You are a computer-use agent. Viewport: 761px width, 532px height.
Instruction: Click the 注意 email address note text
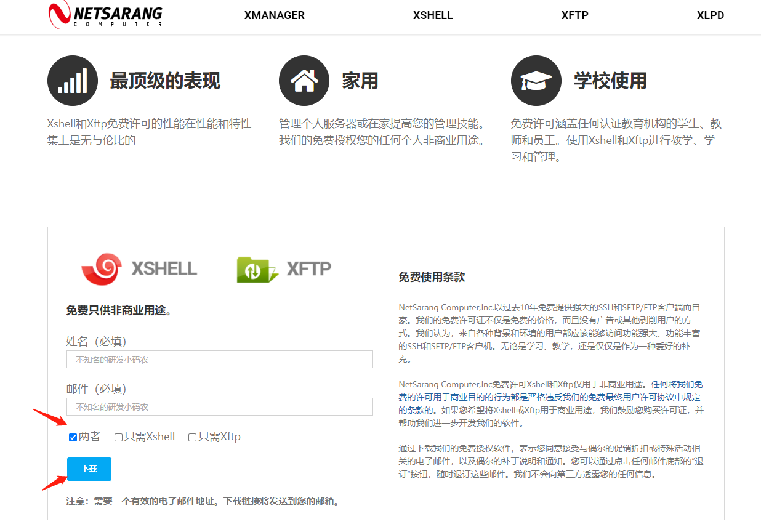coord(203,501)
